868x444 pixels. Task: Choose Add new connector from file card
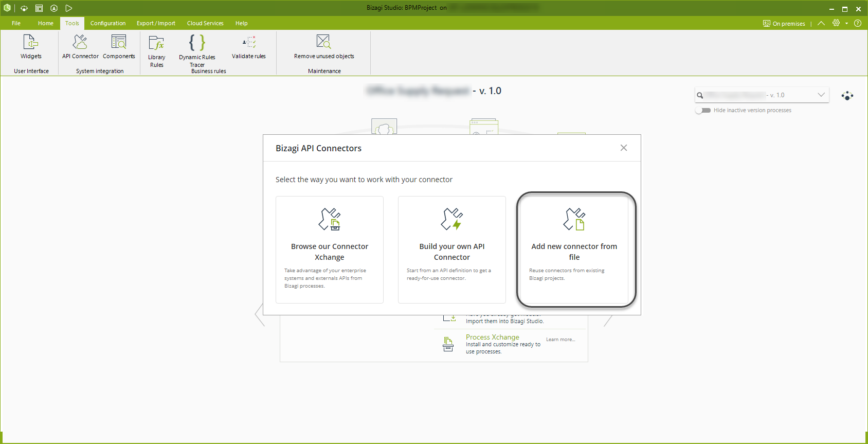[574, 250]
